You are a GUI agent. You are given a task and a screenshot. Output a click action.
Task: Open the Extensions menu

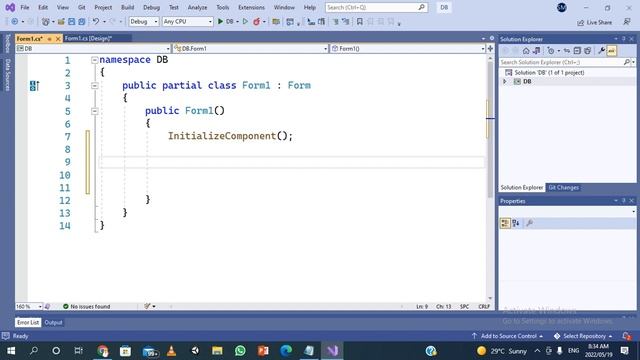point(251,7)
